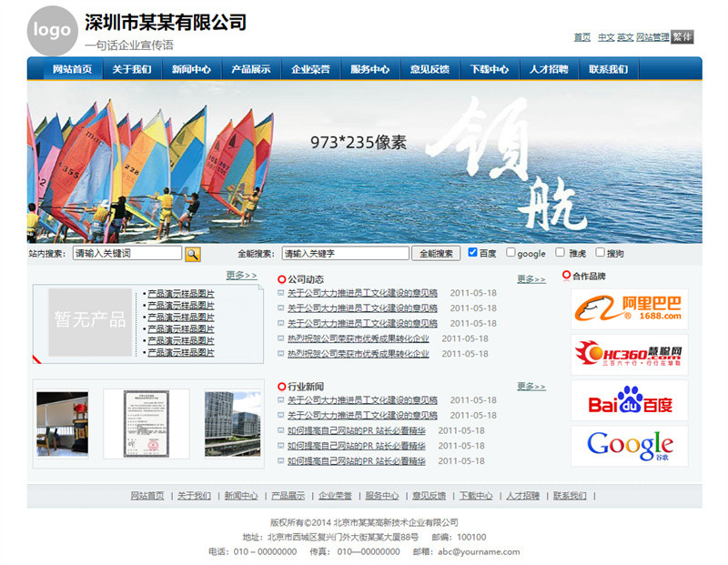Open 更多>> beside 行业新闻

(x=531, y=387)
